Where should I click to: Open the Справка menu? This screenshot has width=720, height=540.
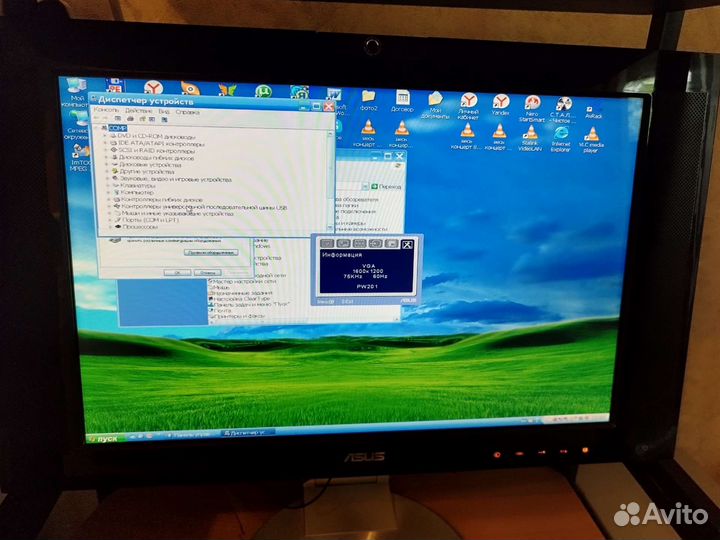[x=187, y=112]
